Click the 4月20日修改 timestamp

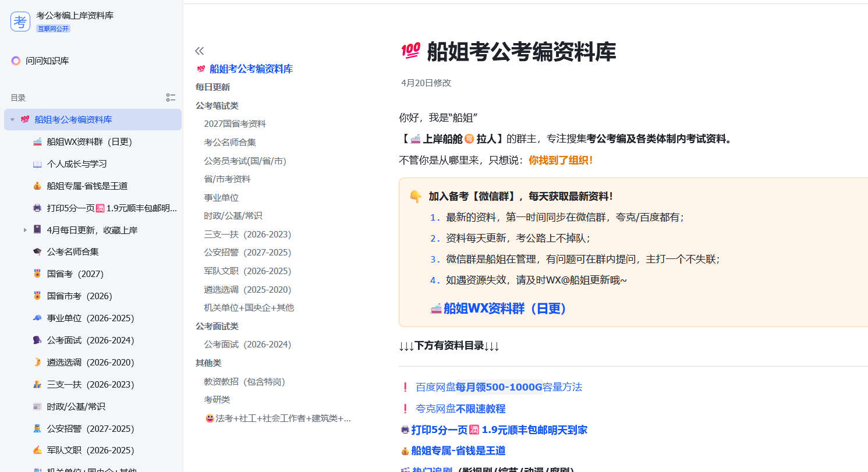point(426,83)
